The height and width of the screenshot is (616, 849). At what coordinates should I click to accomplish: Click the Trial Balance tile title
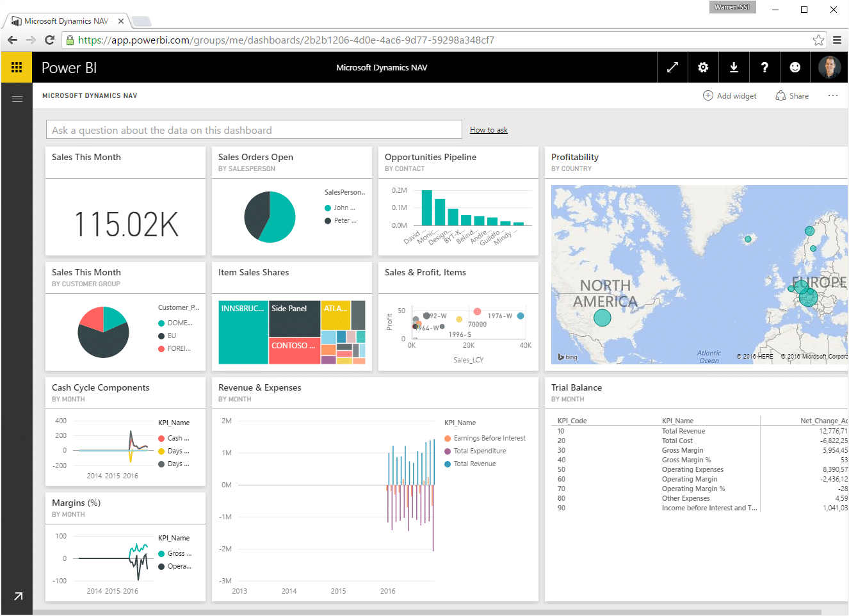(x=576, y=387)
